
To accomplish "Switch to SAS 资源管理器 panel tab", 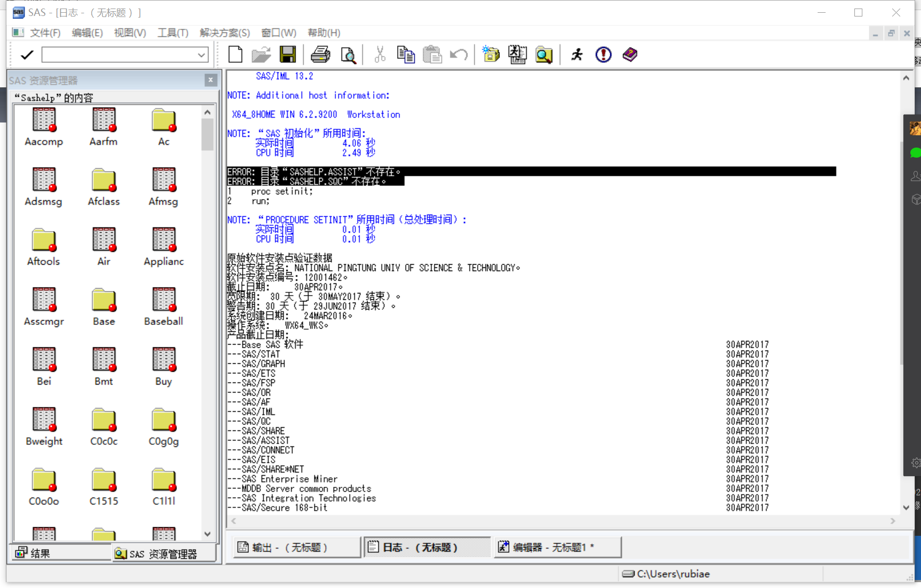I will tap(164, 554).
